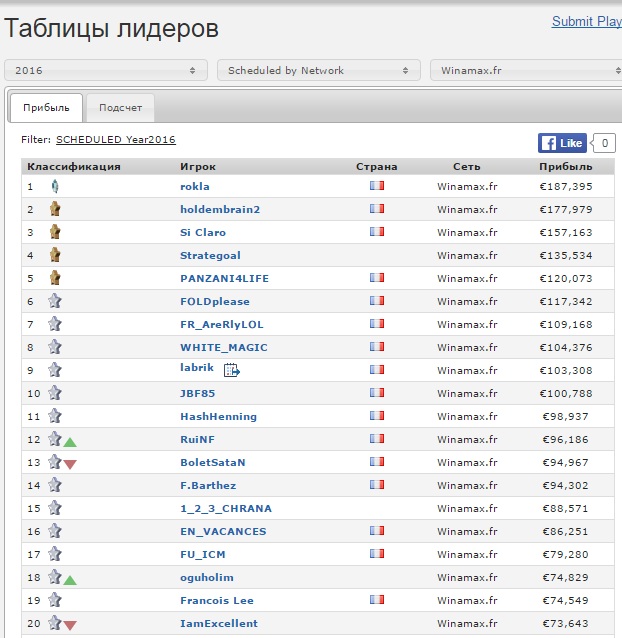Image resolution: width=622 pixels, height=638 pixels.
Task: Open player oguholim's profile
Action: [207, 578]
